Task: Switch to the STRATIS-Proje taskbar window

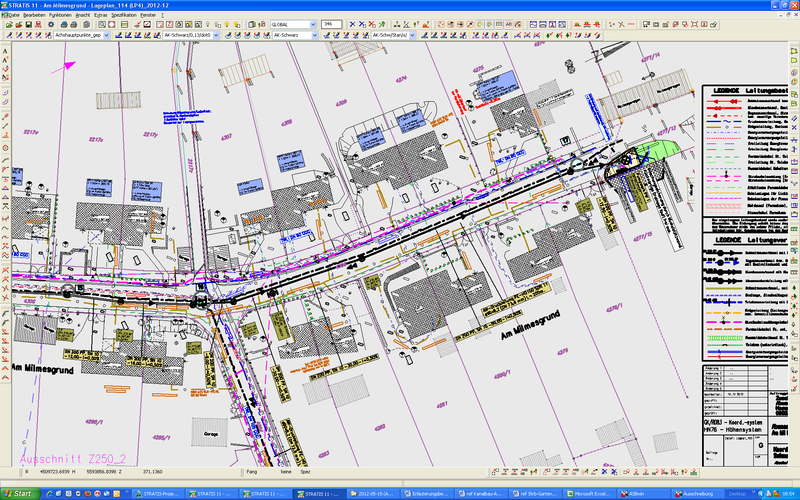Action: click(x=159, y=494)
